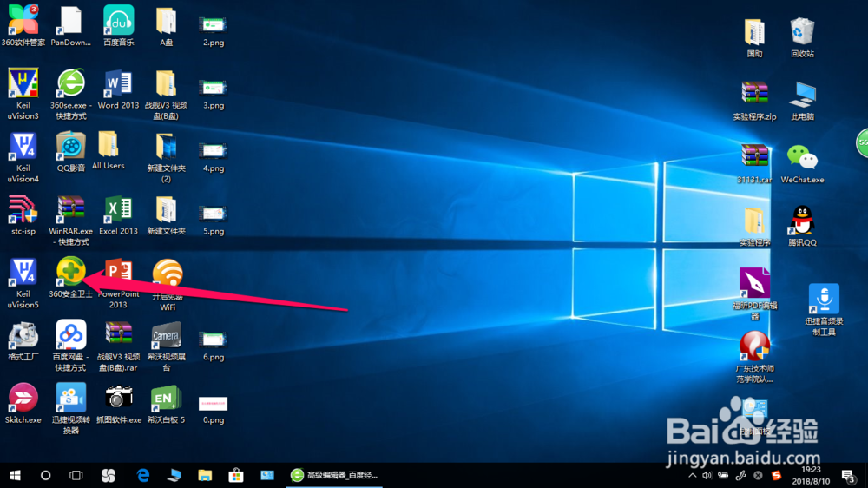Launch 360安全卫士 security app

(71, 272)
